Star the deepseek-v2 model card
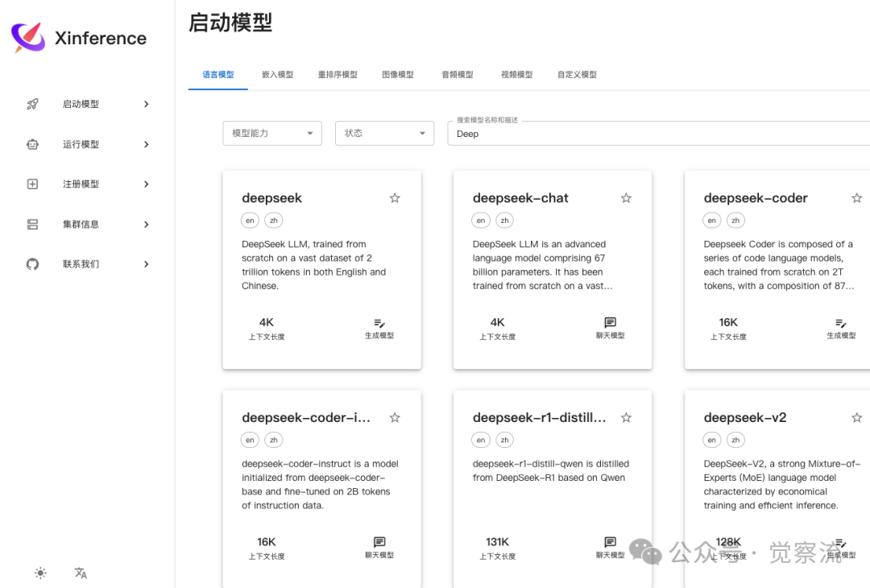Image resolution: width=870 pixels, height=588 pixels. point(856,418)
